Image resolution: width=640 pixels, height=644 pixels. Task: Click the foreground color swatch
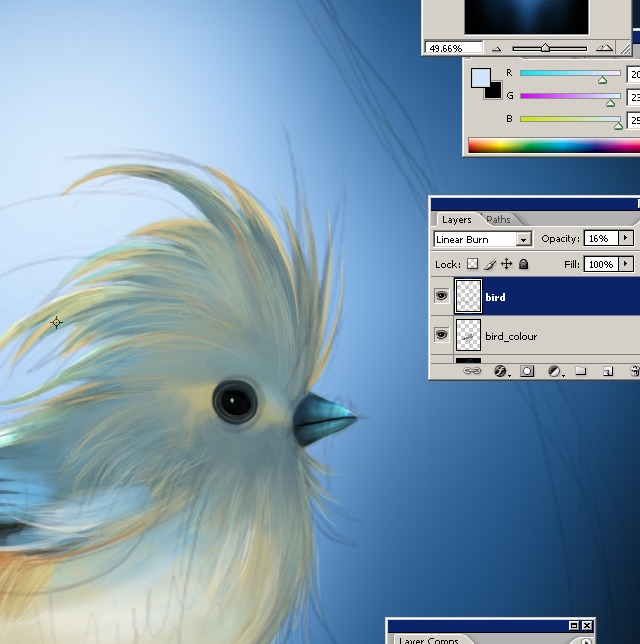click(x=481, y=77)
